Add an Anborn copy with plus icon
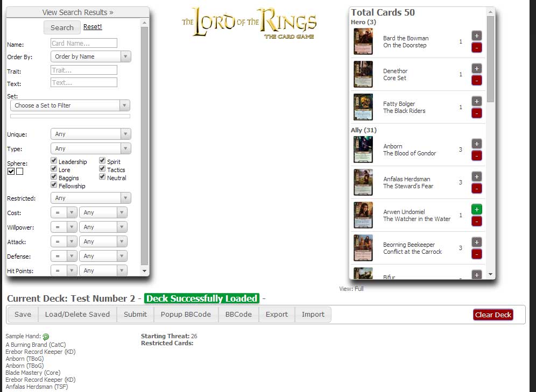Image resolution: width=536 pixels, height=392 pixels. coord(476,144)
